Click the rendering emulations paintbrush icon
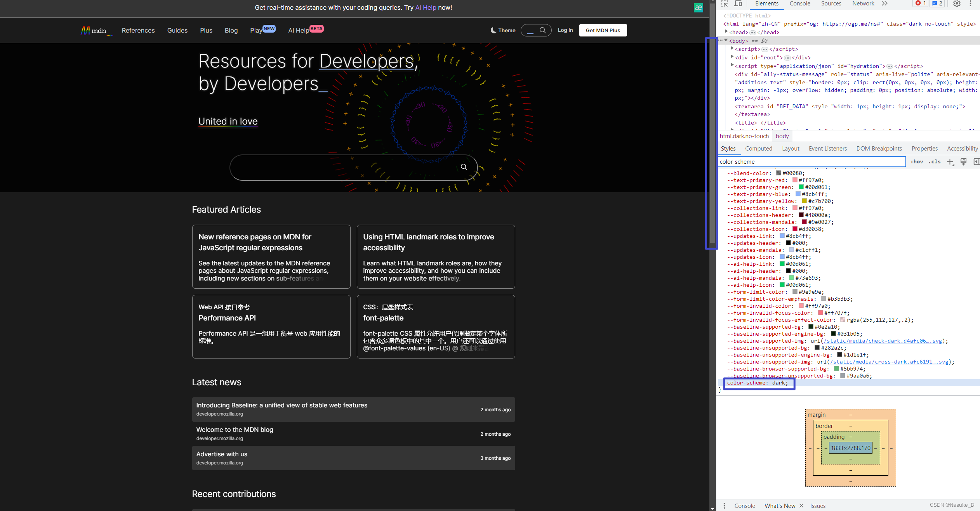980x511 pixels. [x=963, y=162]
